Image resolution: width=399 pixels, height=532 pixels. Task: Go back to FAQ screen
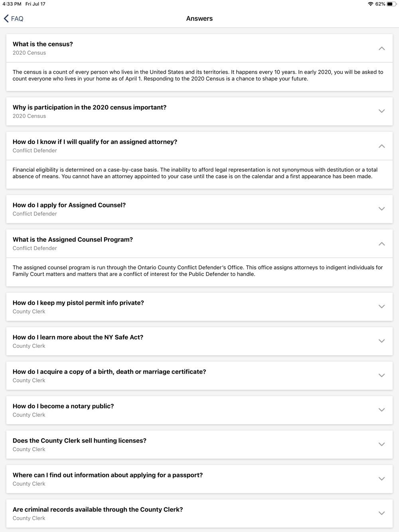[x=14, y=19]
